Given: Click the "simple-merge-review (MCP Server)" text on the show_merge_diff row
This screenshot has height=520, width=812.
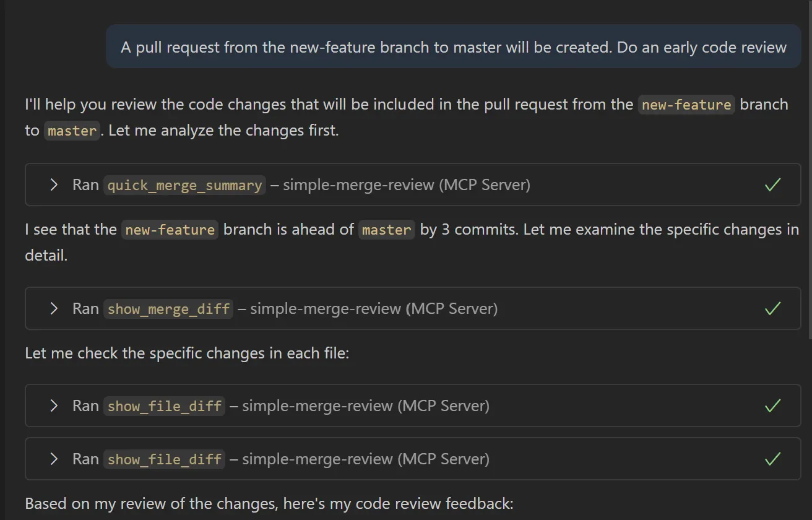Looking at the screenshot, I should (373, 309).
